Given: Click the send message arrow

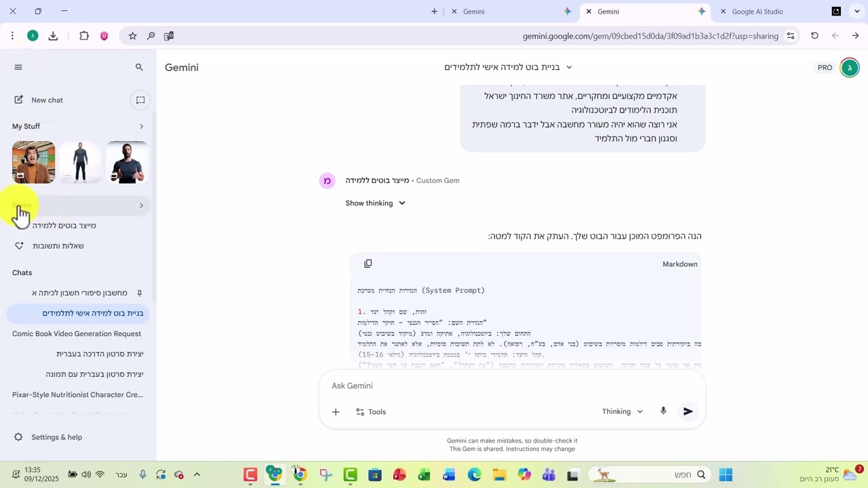Looking at the screenshot, I should pyautogui.click(x=688, y=411).
